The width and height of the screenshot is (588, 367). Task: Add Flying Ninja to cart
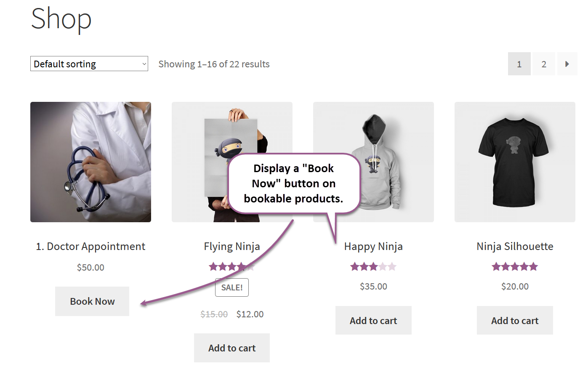coord(231,348)
